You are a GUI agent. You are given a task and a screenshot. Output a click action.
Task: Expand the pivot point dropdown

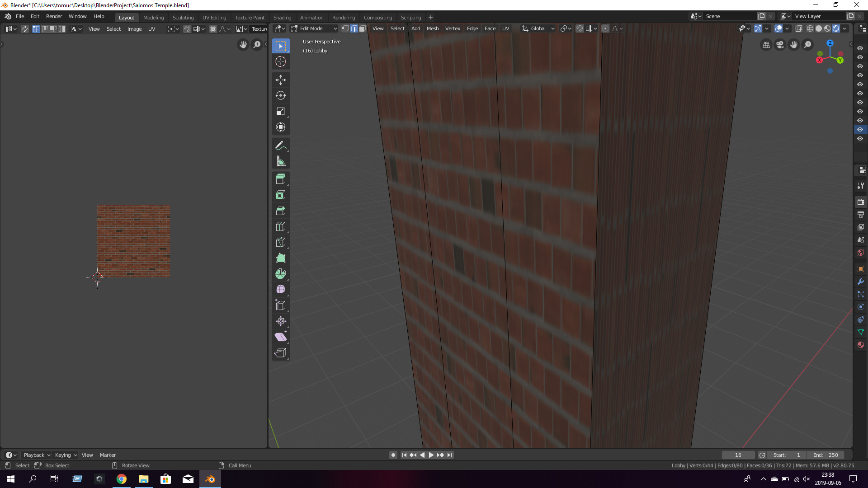566,28
